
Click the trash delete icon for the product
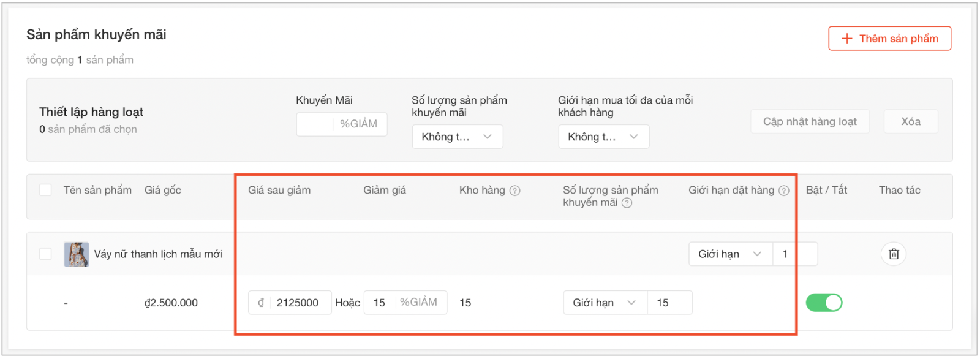pos(894,254)
